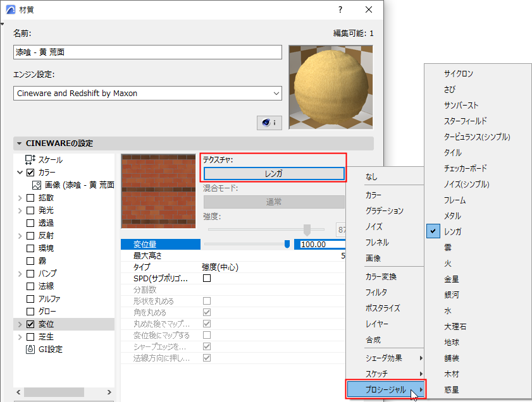Open the シェーダ効果 submenu
This screenshot has height=402, width=532.
pyautogui.click(x=385, y=358)
